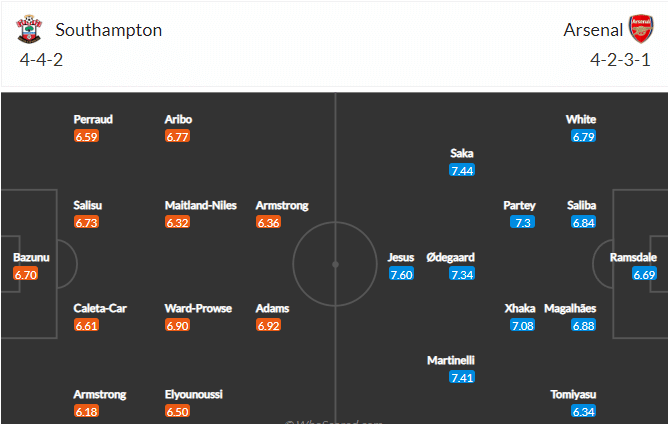Select Ward-Prowse's 6.90 rating badge
Screen dimensions: 668x424
tap(178, 326)
